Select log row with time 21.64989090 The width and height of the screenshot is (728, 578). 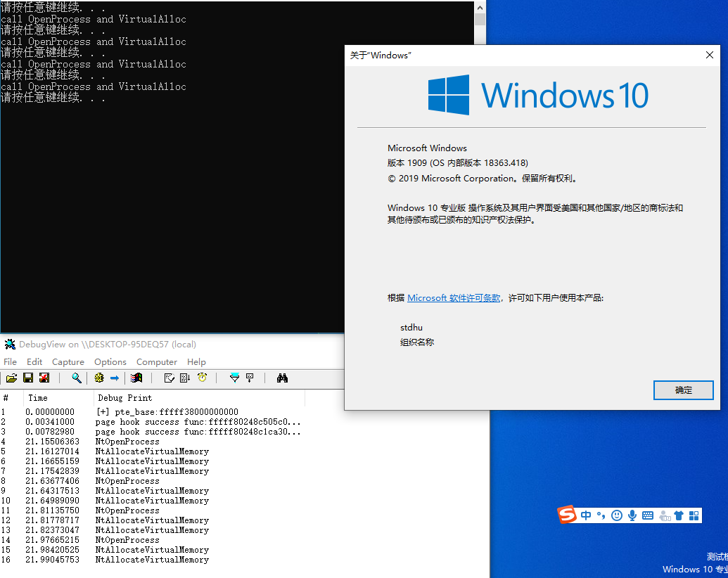[x=153, y=501]
